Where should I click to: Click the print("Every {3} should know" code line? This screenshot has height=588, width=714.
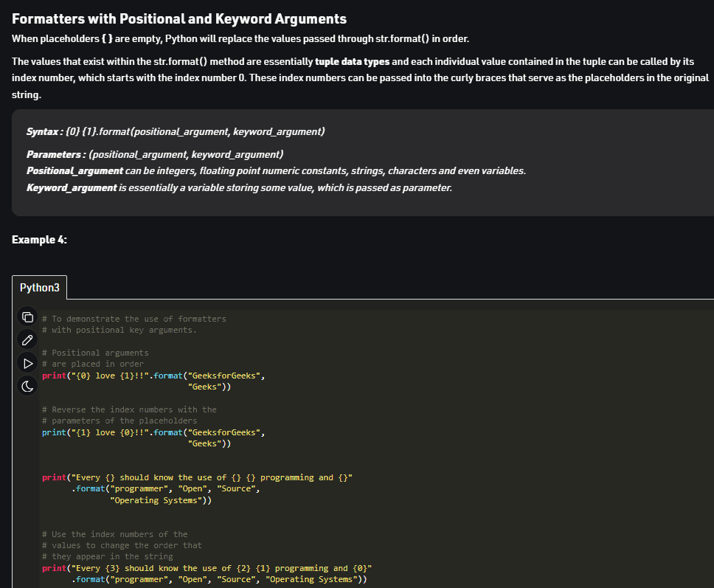tap(207, 568)
